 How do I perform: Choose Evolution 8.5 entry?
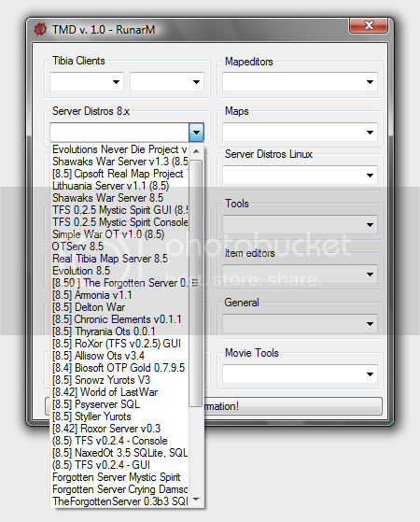[x=119, y=271]
